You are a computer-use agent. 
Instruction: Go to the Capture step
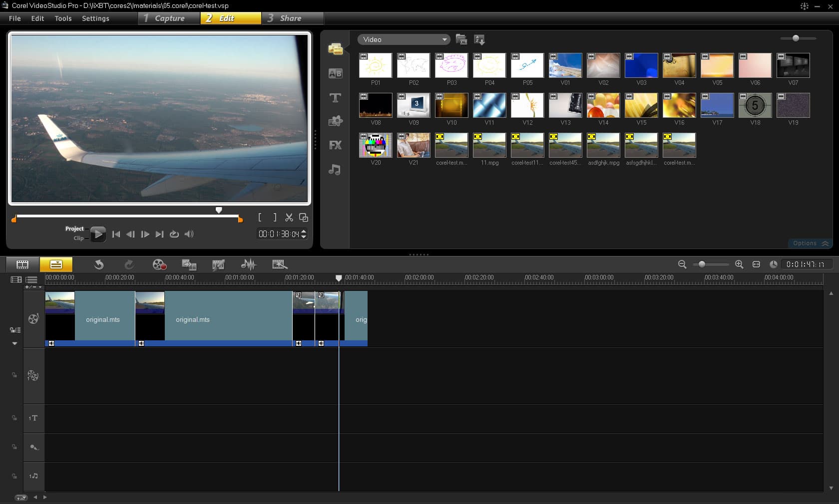[169, 18]
